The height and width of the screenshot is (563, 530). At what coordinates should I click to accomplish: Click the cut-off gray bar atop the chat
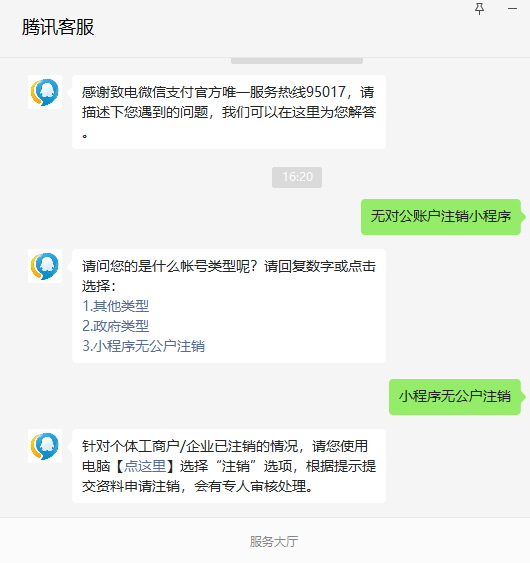click(x=297, y=61)
